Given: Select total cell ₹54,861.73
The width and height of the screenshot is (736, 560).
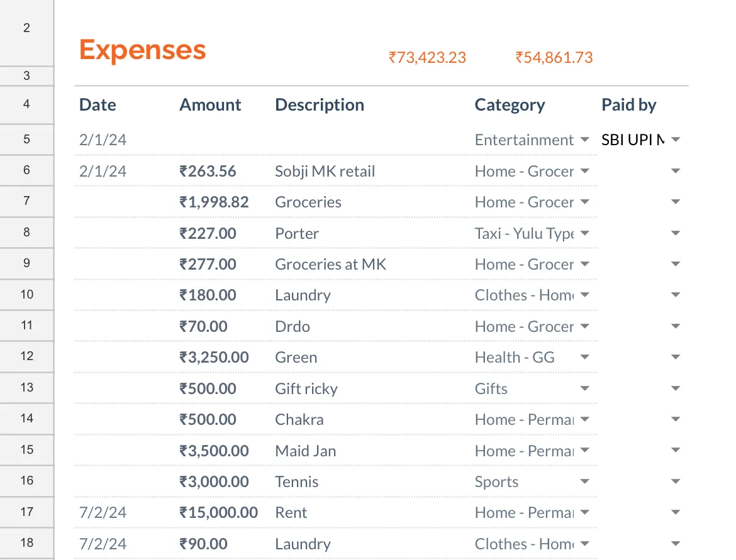Looking at the screenshot, I should 554,58.
